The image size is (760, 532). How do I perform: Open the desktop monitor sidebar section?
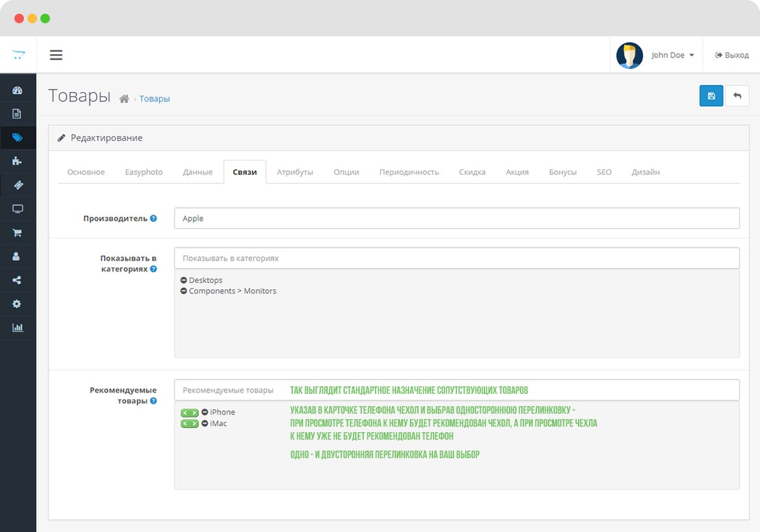coord(18,209)
